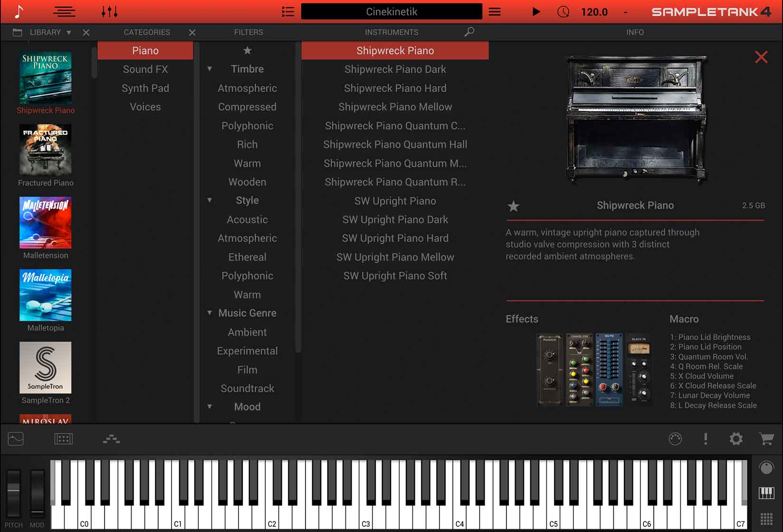This screenshot has height=532, width=783.
Task: Select the Sound FX category
Action: 145,69
